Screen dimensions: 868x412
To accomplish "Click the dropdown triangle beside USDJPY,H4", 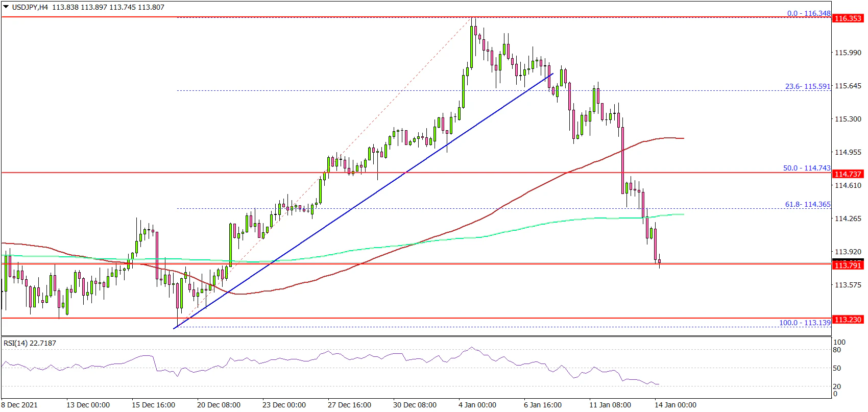I will 6,7.
